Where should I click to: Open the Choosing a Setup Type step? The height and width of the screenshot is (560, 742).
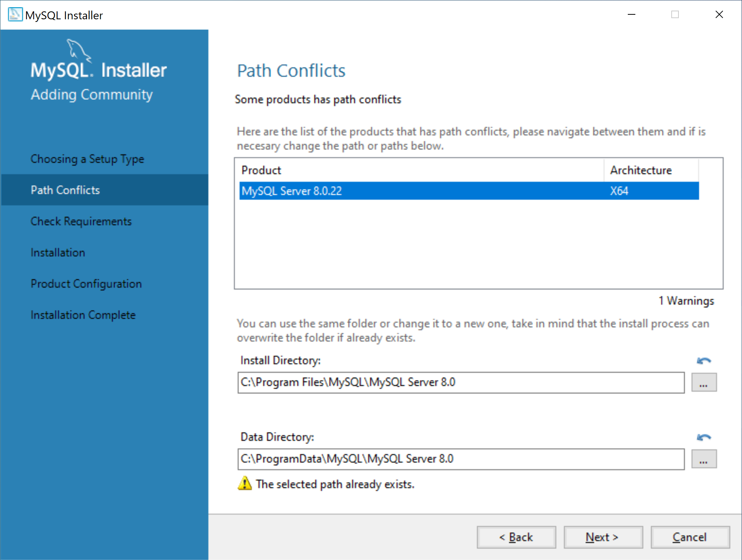coord(87,159)
